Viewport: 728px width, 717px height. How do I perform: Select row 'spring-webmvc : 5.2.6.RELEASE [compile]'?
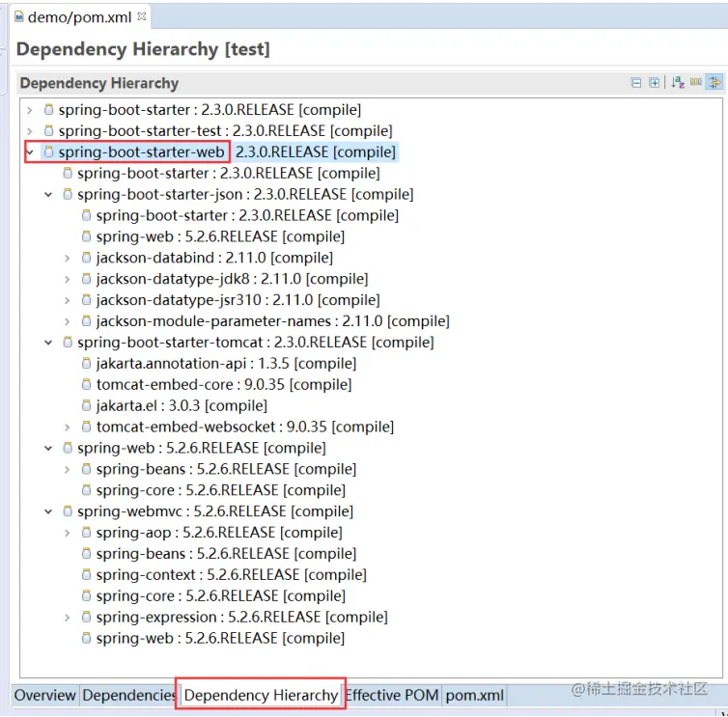(x=215, y=510)
